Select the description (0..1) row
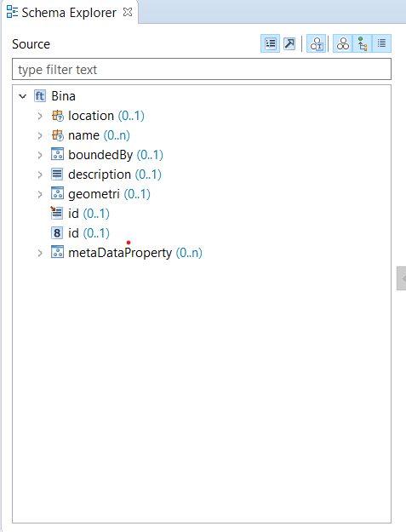This screenshot has width=406, height=532. click(115, 174)
